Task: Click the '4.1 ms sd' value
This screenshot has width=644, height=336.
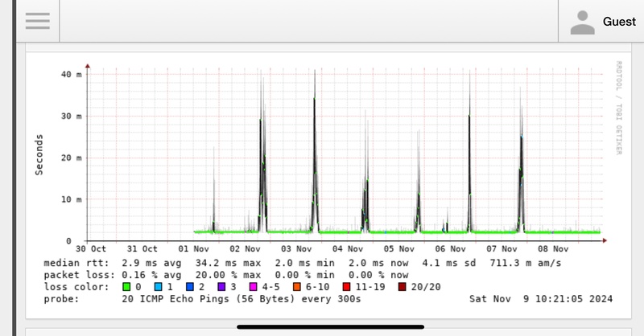Action: coord(449,263)
